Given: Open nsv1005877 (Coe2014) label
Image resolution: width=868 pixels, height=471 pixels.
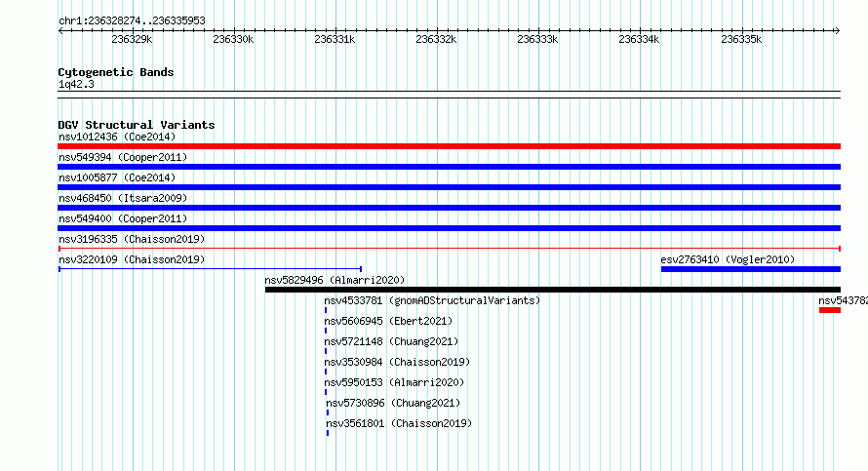Looking at the screenshot, I should pyautogui.click(x=117, y=177).
